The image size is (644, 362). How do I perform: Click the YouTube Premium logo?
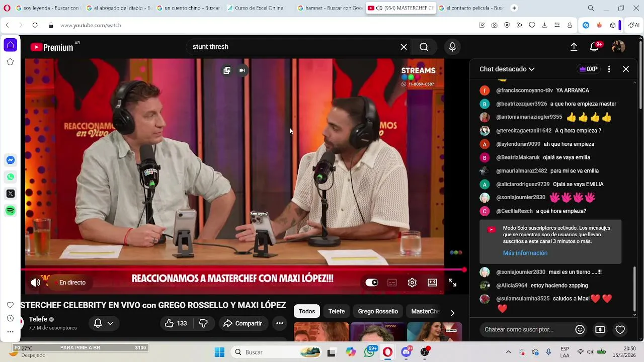point(52,47)
